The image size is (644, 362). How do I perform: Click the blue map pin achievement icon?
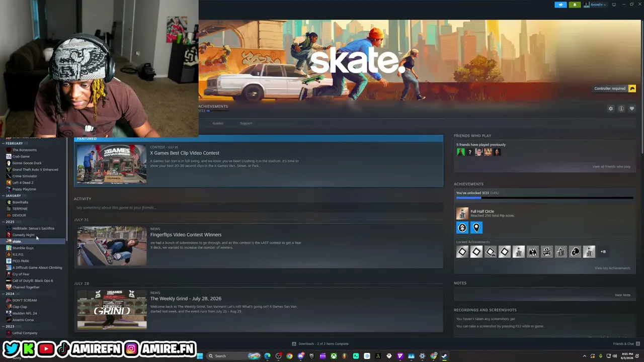point(476,228)
